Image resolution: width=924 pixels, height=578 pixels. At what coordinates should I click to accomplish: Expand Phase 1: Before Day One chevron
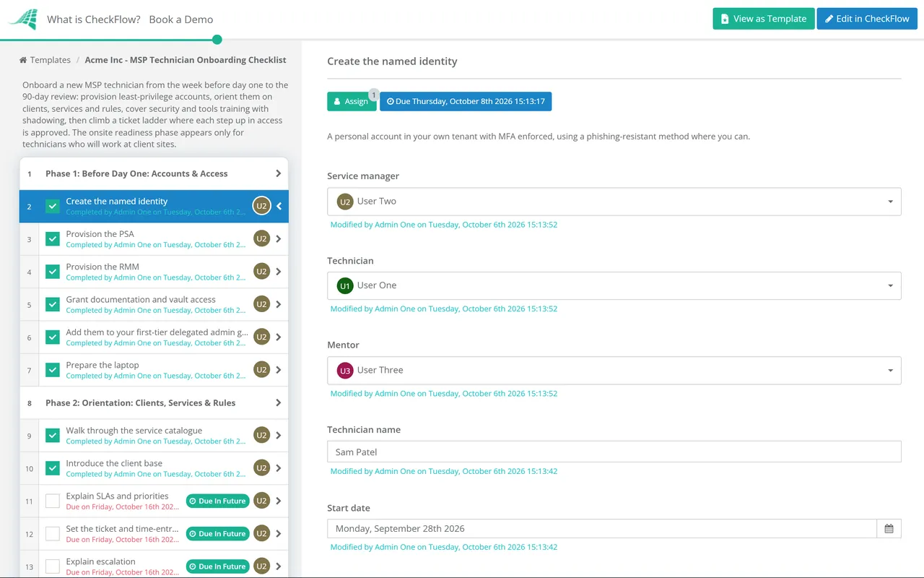tap(278, 173)
